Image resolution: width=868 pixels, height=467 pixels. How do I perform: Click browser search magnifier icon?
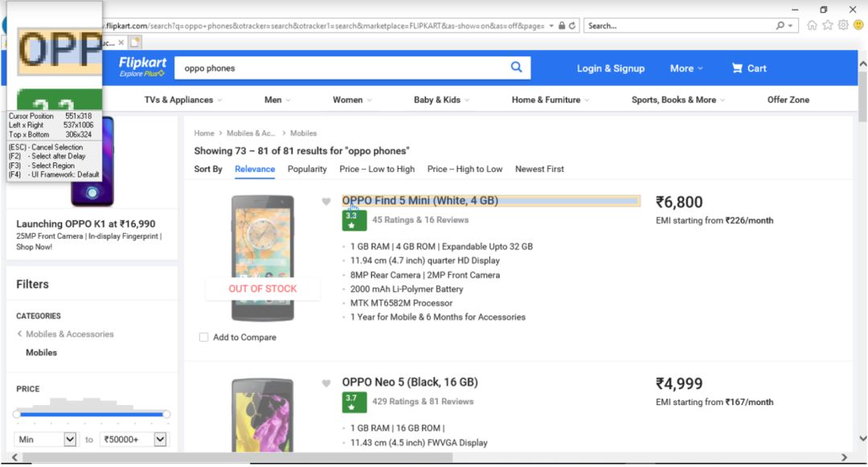pos(780,26)
